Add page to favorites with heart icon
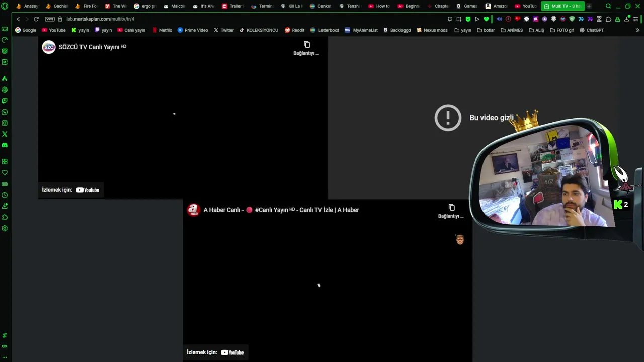644x362 pixels. [486, 19]
